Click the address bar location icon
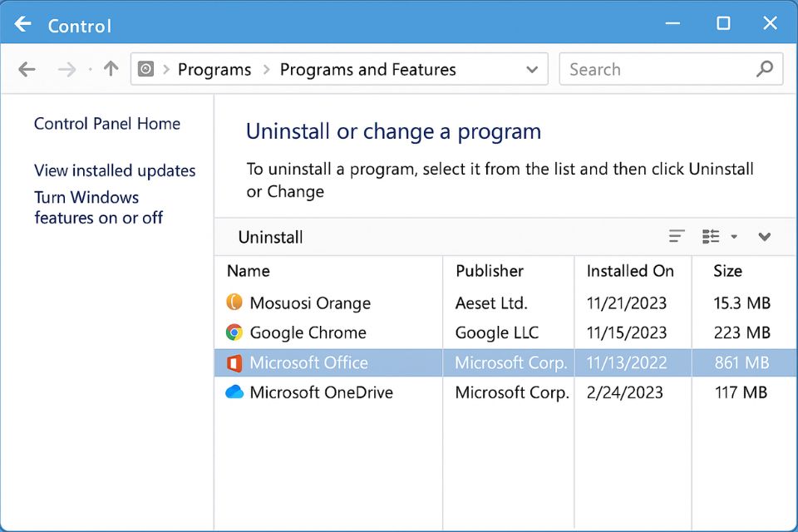The height and width of the screenshot is (532, 798). point(146,70)
